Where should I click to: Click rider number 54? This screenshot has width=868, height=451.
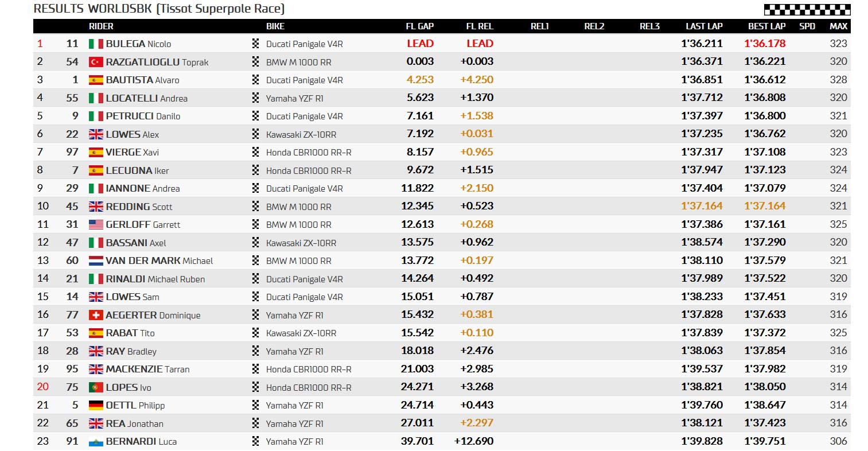72,61
